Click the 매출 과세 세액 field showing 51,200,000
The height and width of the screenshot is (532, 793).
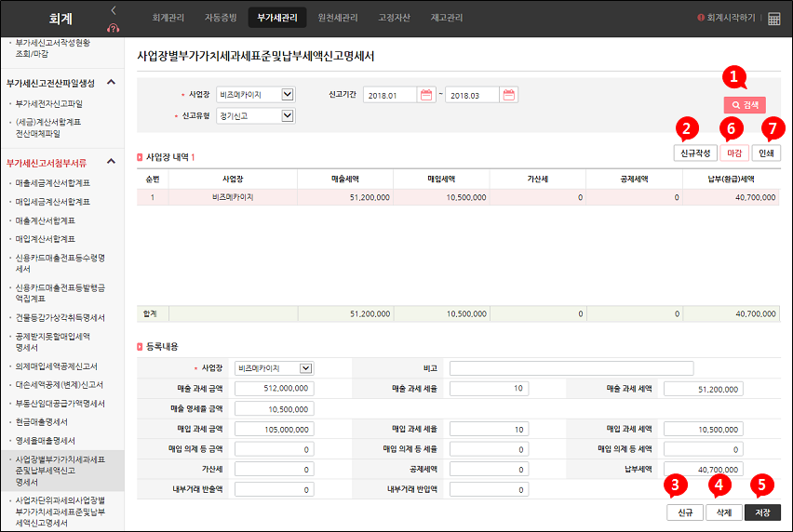click(704, 389)
